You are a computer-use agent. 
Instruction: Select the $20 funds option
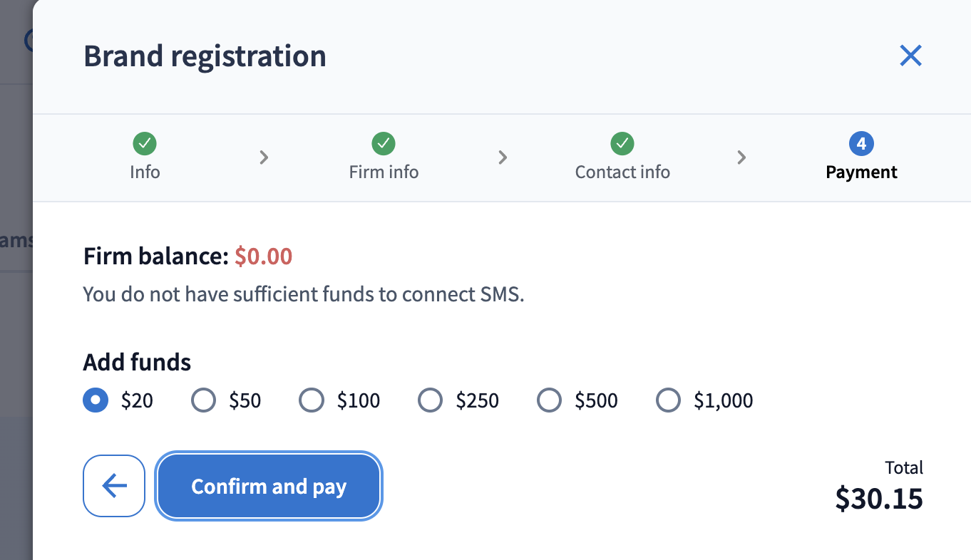click(96, 400)
